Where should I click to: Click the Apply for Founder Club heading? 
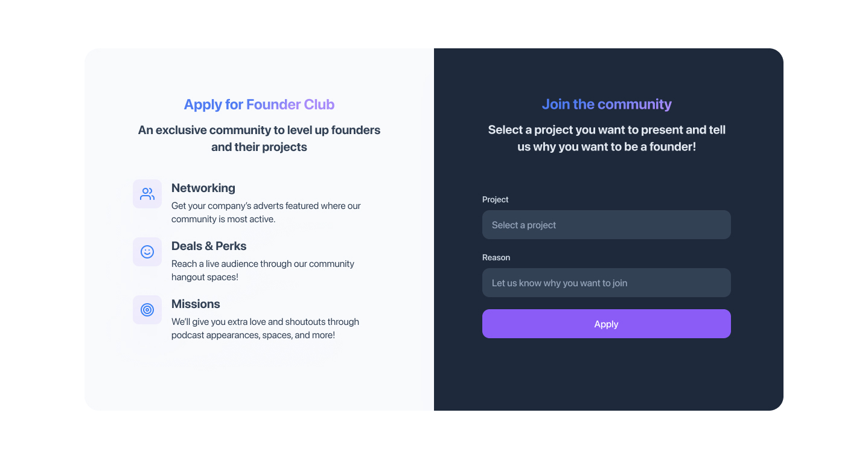pos(259,104)
